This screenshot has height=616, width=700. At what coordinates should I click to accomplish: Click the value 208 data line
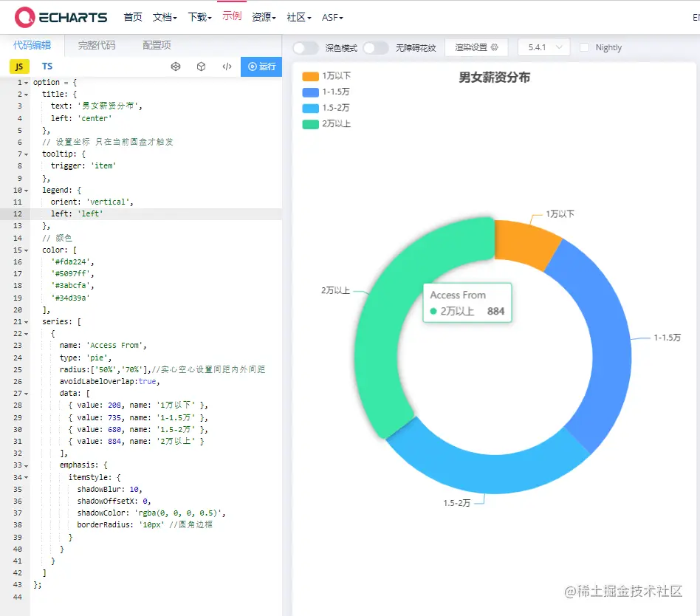(x=138, y=405)
